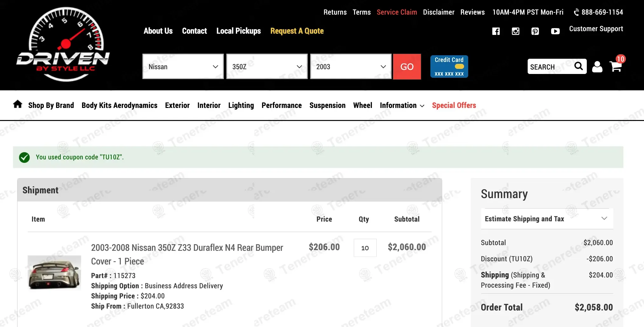Open the user account icon
644x327 pixels.
click(x=597, y=67)
